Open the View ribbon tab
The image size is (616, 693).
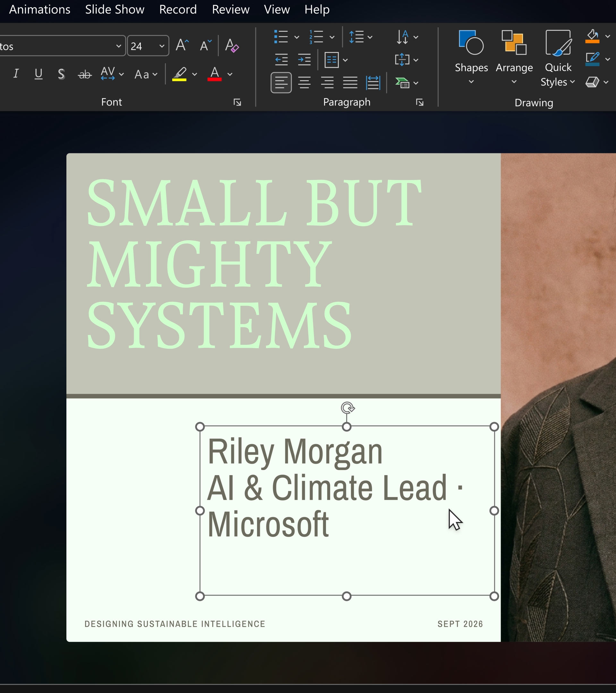point(277,10)
